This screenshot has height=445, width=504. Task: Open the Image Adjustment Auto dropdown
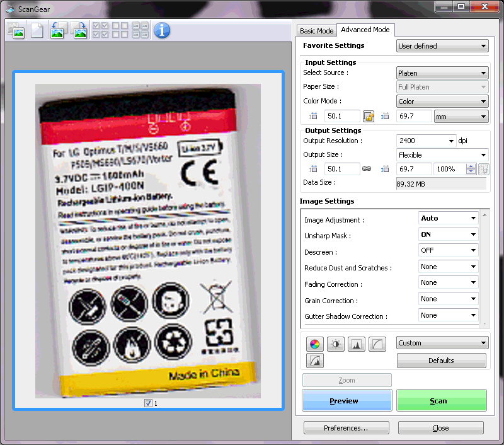point(448,218)
